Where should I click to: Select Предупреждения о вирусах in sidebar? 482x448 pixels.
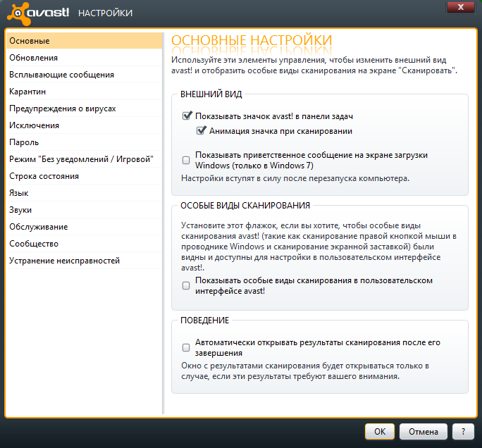(84, 108)
